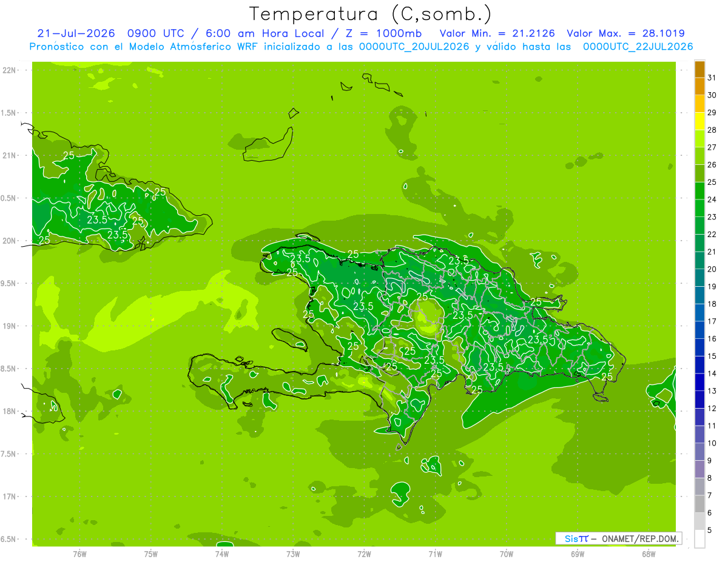
Task: Click the '6:00 am Hora Local' text
Action: point(266,33)
